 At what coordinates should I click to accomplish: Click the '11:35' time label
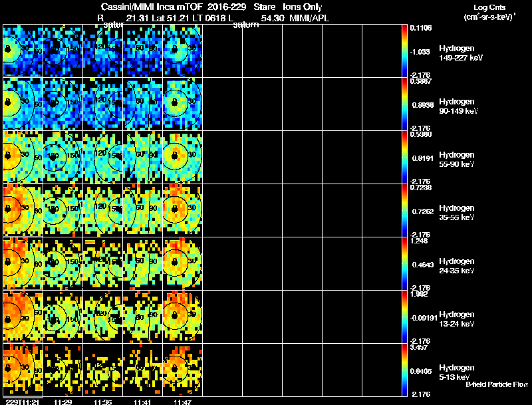point(103,402)
